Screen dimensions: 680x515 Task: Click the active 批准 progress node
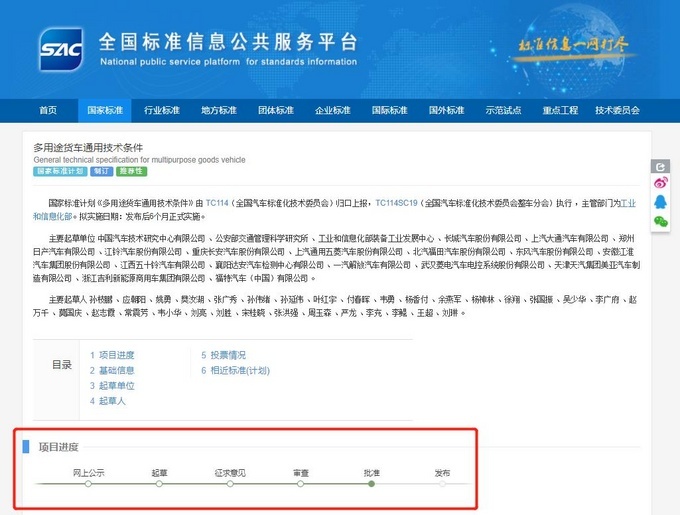(x=371, y=483)
